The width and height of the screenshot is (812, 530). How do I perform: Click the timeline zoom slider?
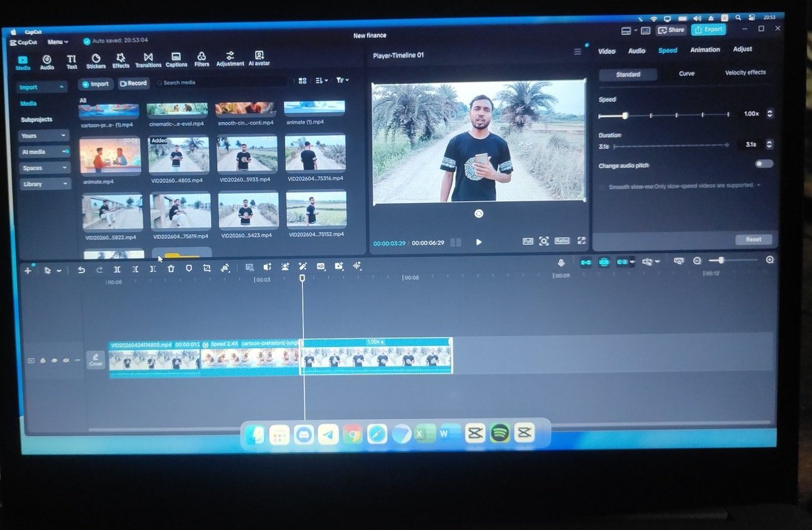[733, 260]
